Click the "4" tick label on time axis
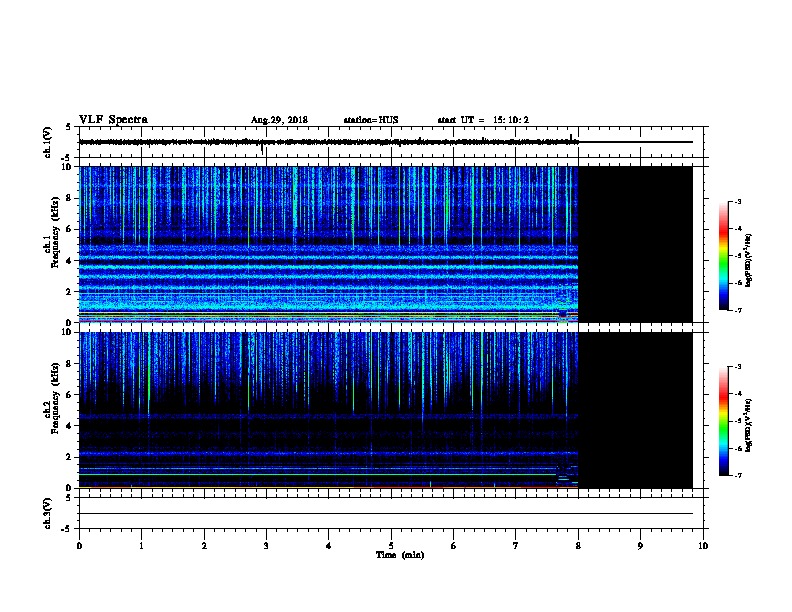This screenshot has height=612, width=792. tap(329, 546)
